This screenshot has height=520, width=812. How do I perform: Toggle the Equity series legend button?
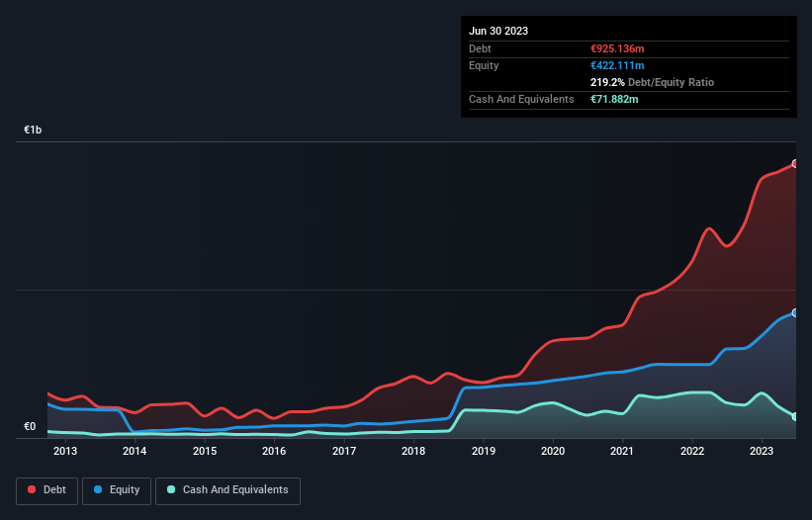coord(117,490)
